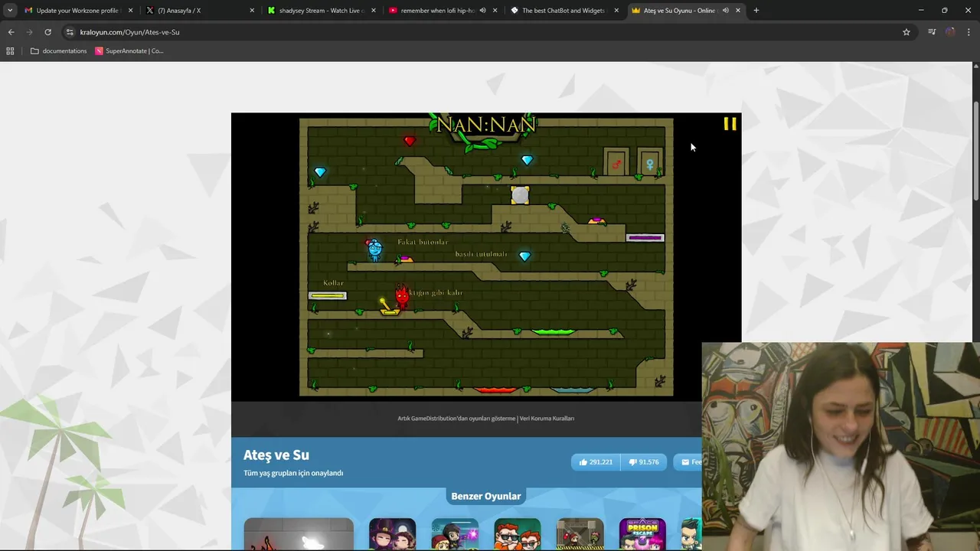Click the grey pushable stone block
980x551 pixels.
(x=520, y=195)
